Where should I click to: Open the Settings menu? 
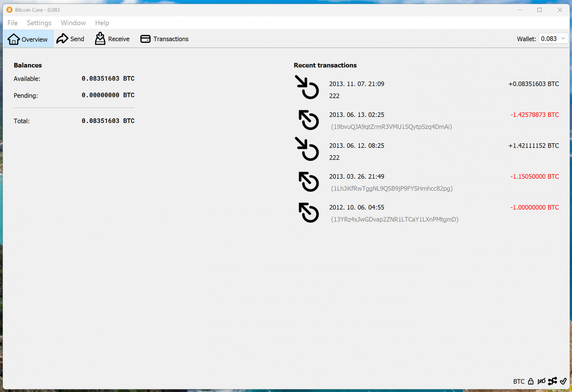39,23
